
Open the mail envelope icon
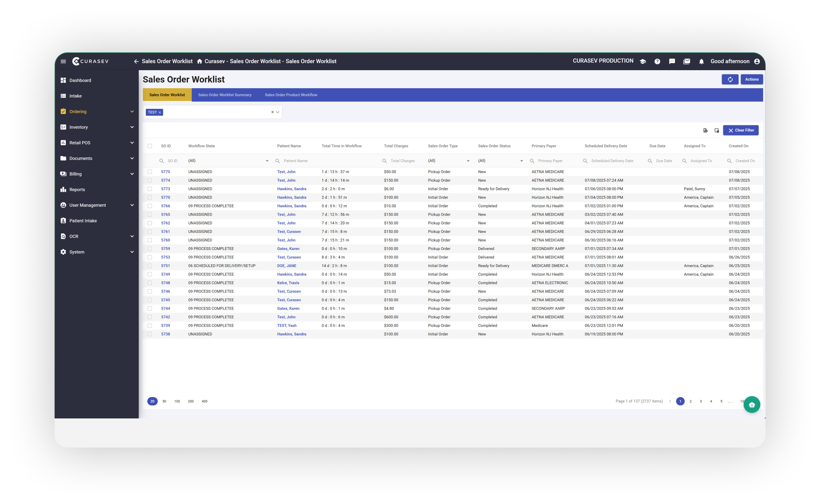687,61
